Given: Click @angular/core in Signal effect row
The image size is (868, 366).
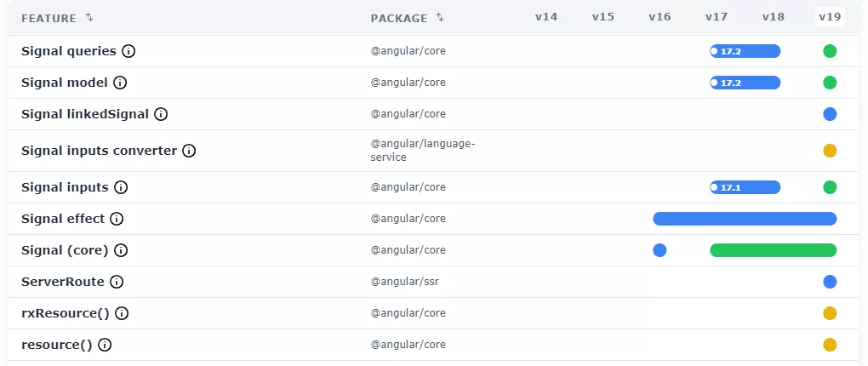Looking at the screenshot, I should pyautogui.click(x=408, y=219).
